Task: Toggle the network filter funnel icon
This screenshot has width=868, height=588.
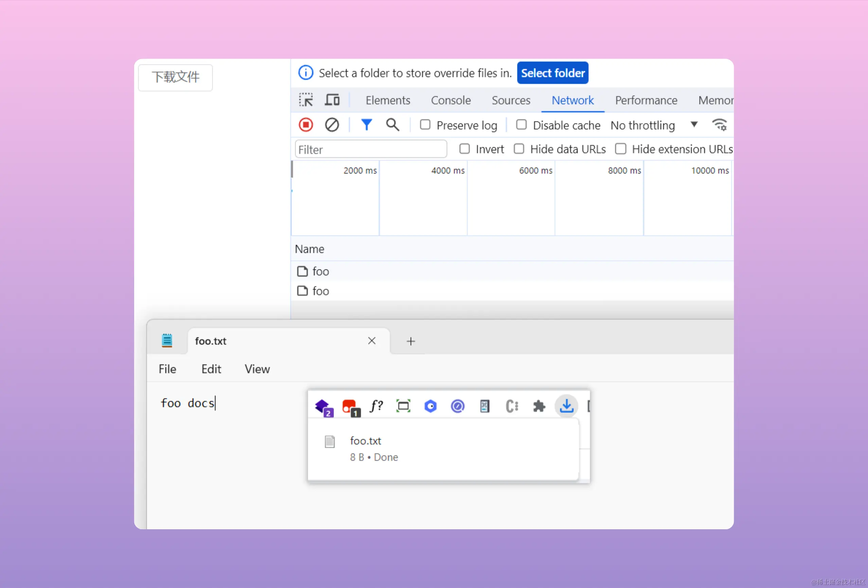Action: [367, 125]
